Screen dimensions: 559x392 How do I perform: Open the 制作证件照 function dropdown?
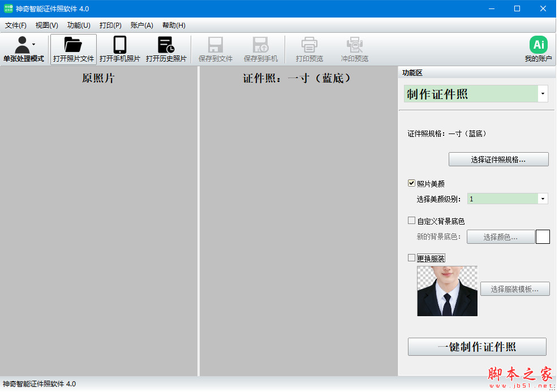pyautogui.click(x=542, y=93)
